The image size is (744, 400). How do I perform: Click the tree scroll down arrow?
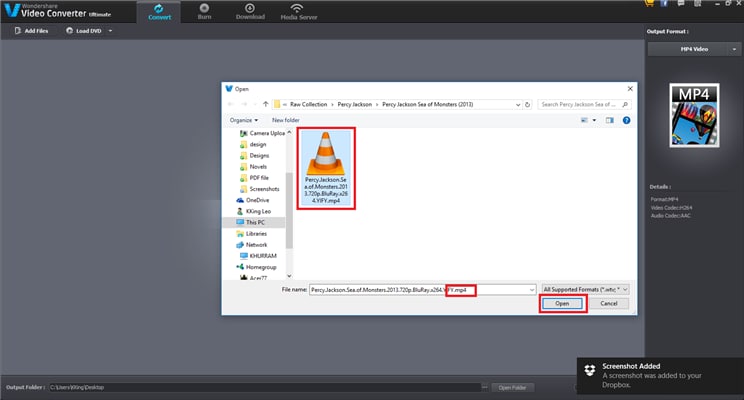(289, 276)
